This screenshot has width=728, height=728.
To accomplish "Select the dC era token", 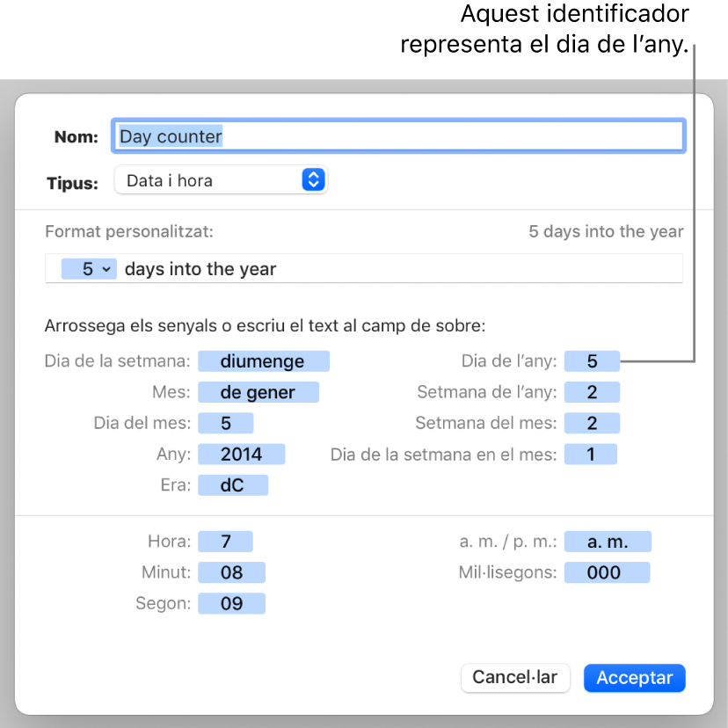I will pyautogui.click(x=233, y=485).
